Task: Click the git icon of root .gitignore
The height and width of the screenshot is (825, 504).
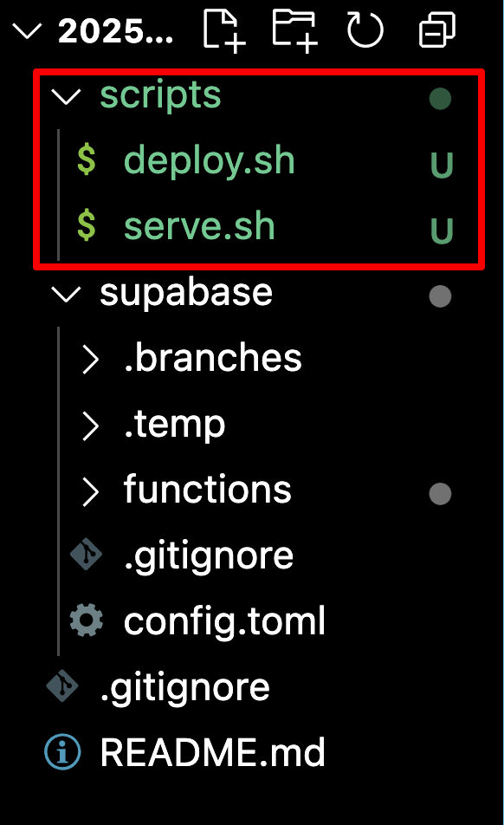Action: coord(62,686)
